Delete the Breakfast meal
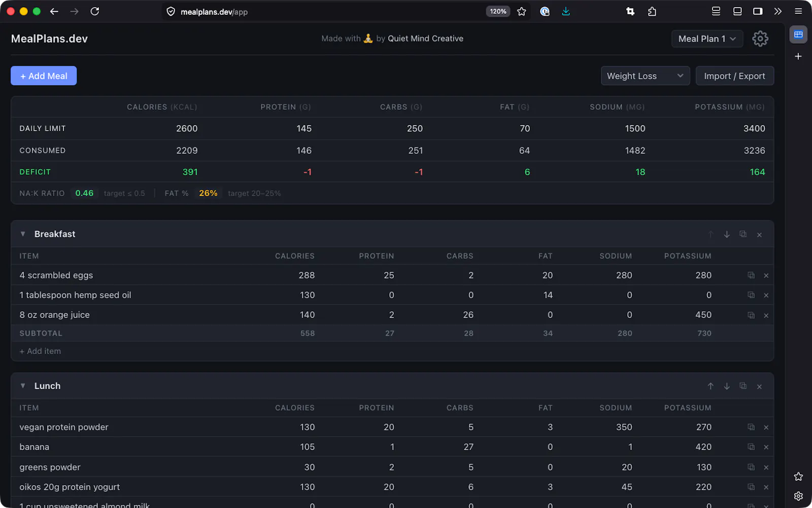Screen dimensions: 812x508 pos(759,235)
